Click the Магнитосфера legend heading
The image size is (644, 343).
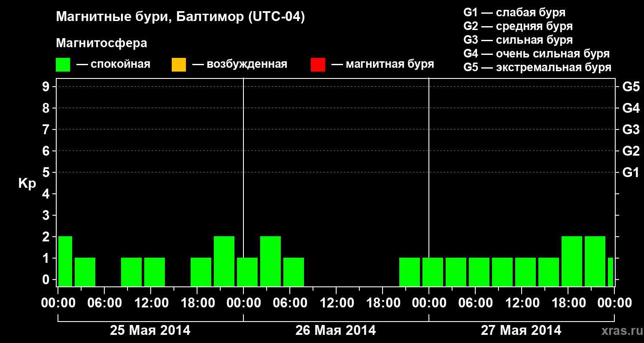tap(102, 43)
